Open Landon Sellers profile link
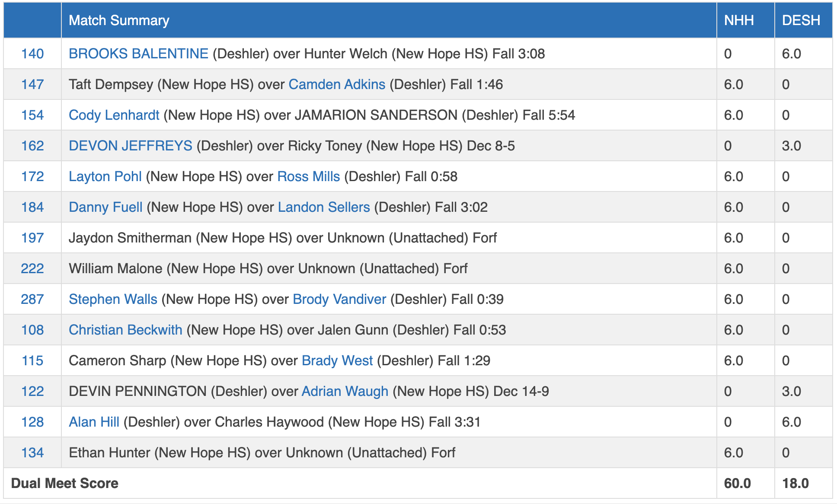 pos(323,207)
